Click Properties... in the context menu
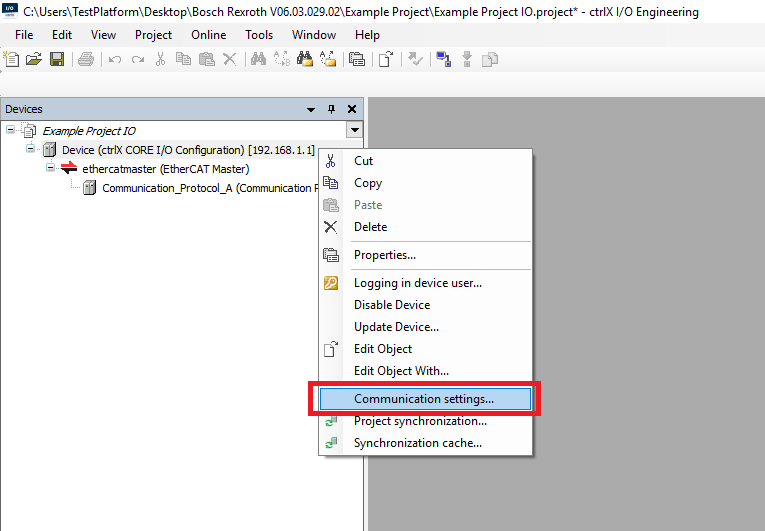Screen dimensions: 765x531 (x=385, y=255)
